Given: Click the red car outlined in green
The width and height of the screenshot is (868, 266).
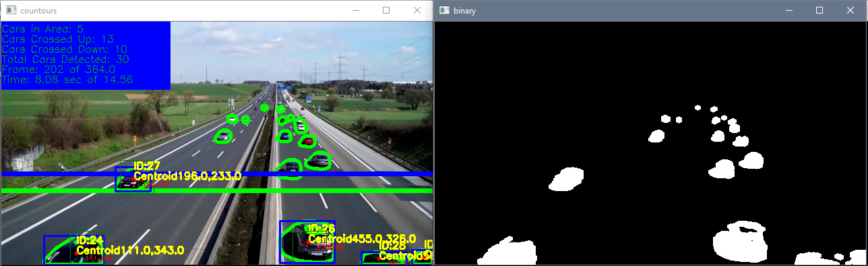Looking at the screenshot, I should pos(307,141).
